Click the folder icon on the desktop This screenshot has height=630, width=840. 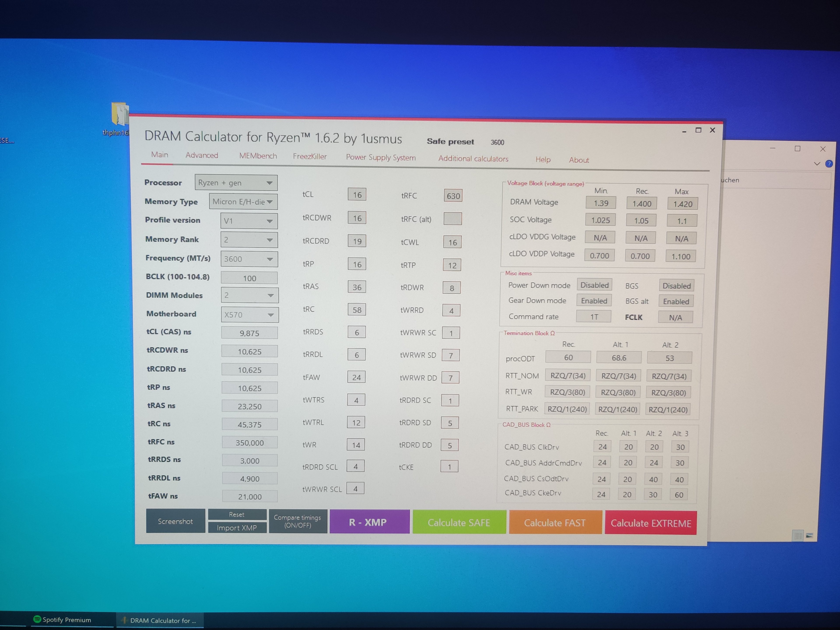click(x=120, y=114)
